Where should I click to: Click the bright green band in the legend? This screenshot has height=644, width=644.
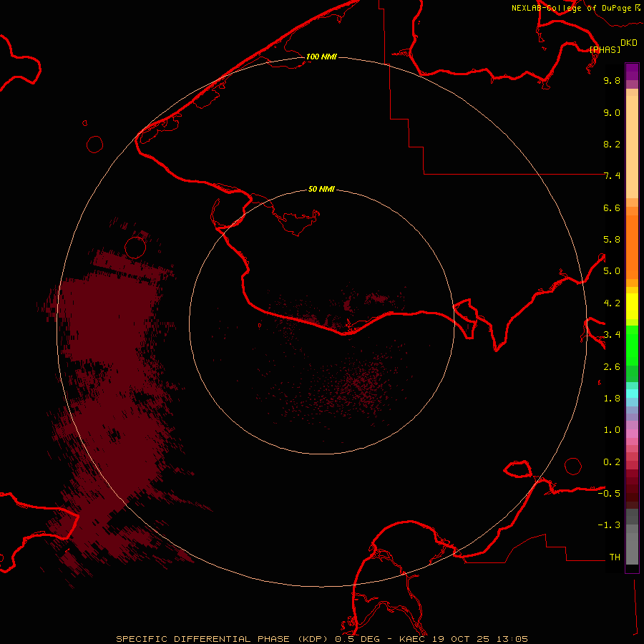[x=632, y=345]
